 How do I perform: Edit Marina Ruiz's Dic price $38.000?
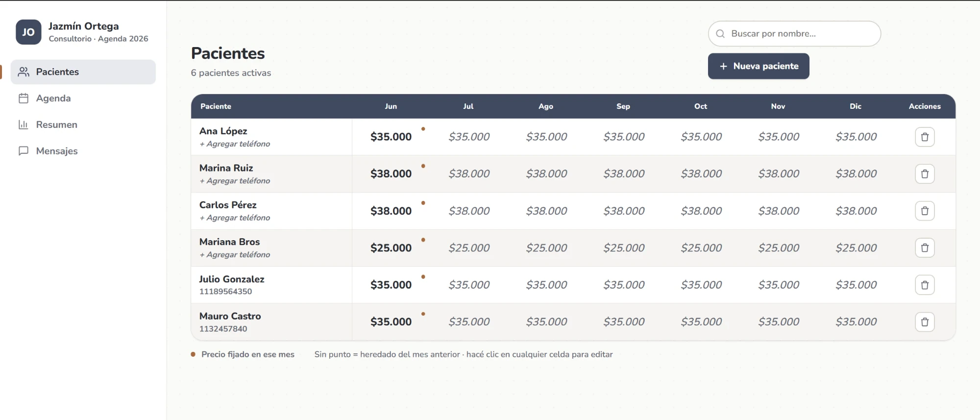(x=856, y=174)
